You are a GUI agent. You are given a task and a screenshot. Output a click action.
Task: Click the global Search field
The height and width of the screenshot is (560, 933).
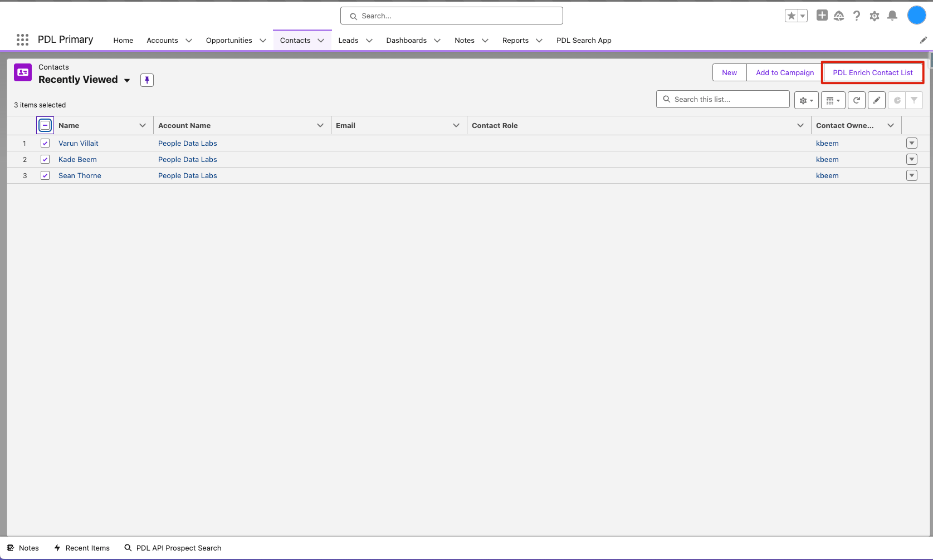click(452, 16)
